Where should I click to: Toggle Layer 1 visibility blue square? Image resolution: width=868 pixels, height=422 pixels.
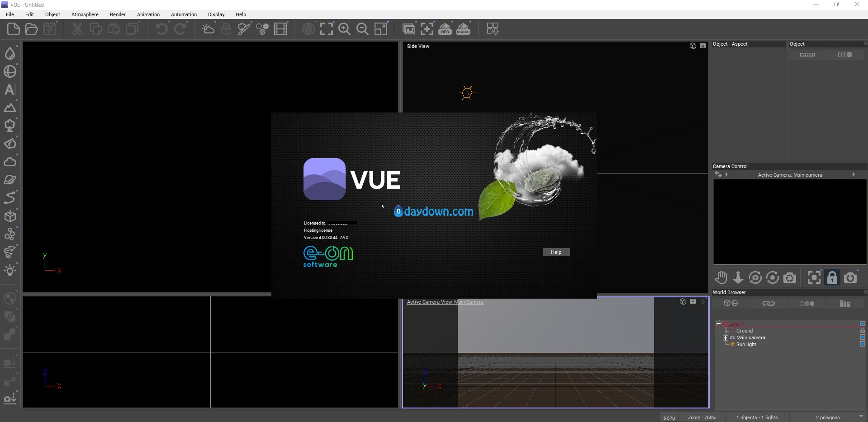863,324
